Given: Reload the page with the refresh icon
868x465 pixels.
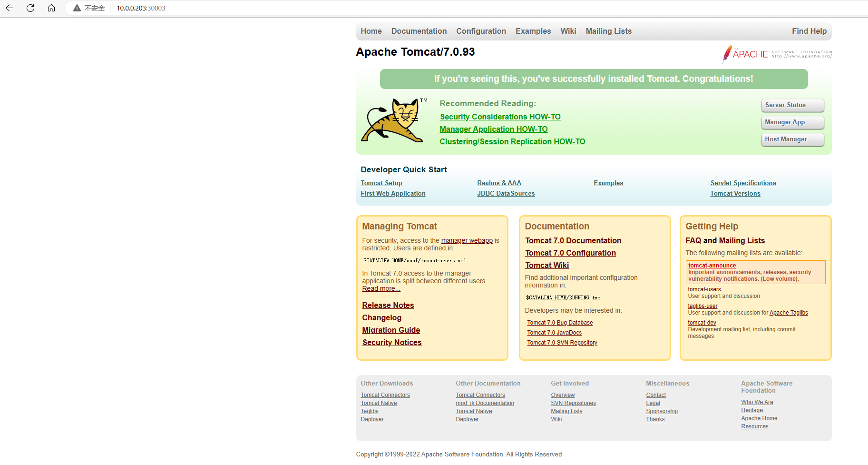Looking at the screenshot, I should pyautogui.click(x=30, y=8).
